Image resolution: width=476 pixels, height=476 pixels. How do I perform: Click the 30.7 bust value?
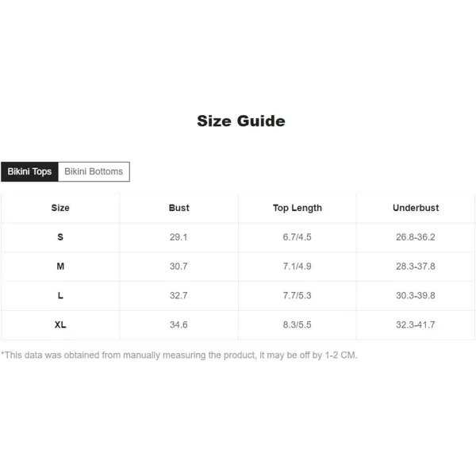[x=178, y=267]
